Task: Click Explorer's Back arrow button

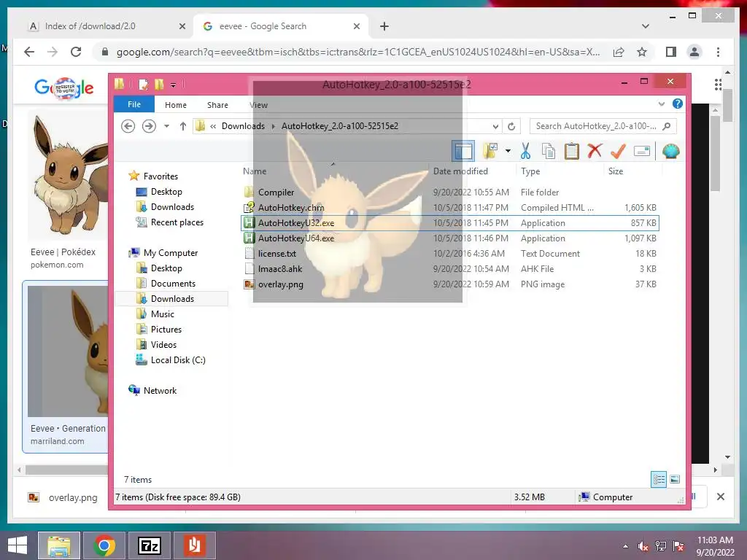Action: (128, 126)
